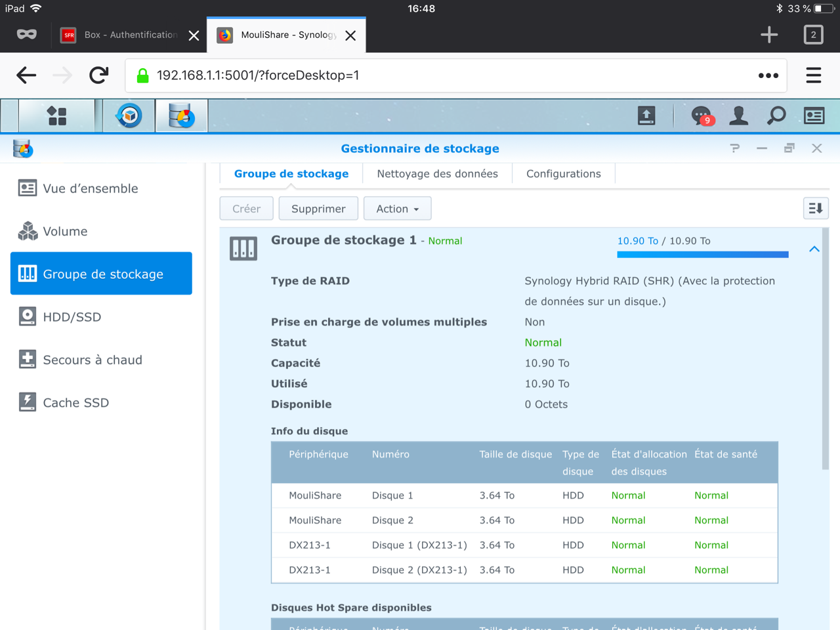Select the MouliShare Disque 2 row
840x630 pixels.
524,520
